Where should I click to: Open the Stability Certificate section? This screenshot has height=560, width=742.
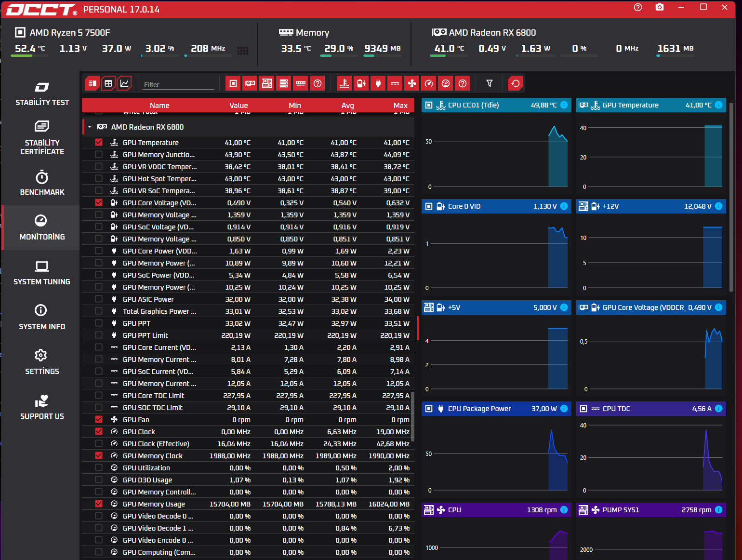[x=42, y=138]
